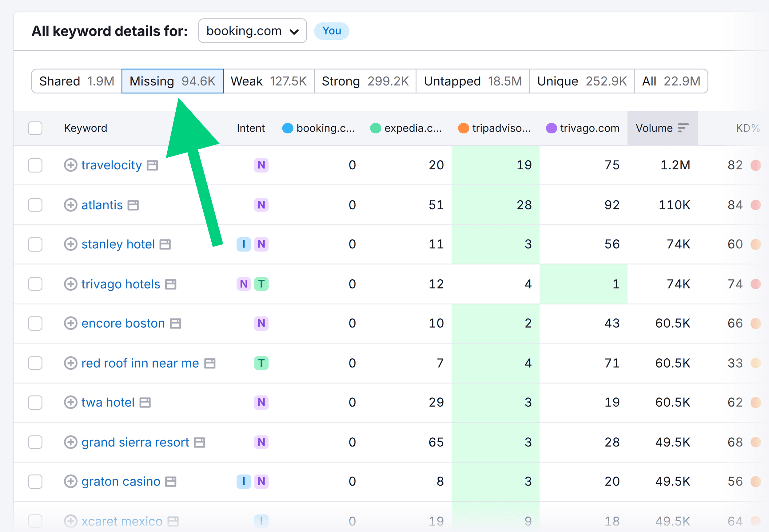Check the checkbox for atlantis row
Image resolution: width=769 pixels, height=532 pixels.
click(35, 205)
